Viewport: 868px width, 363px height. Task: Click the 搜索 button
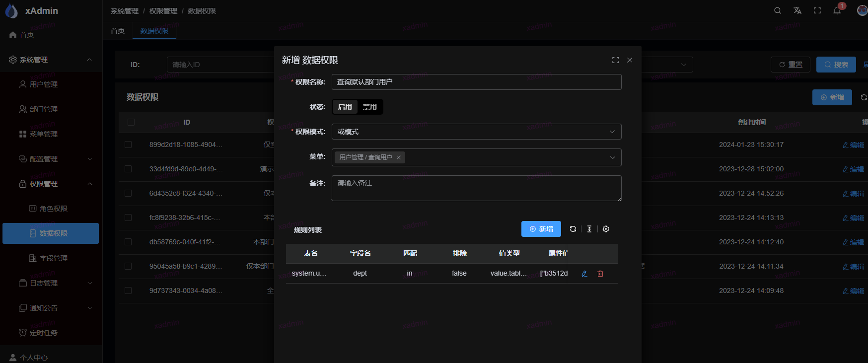coord(836,65)
